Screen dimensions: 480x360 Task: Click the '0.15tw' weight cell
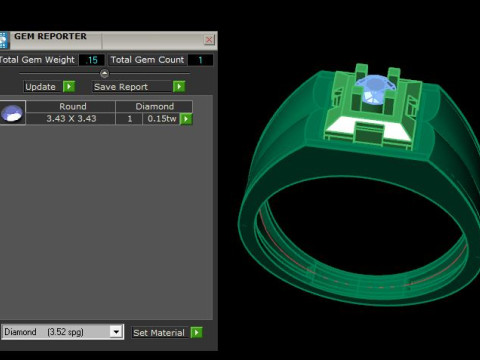coord(161,119)
